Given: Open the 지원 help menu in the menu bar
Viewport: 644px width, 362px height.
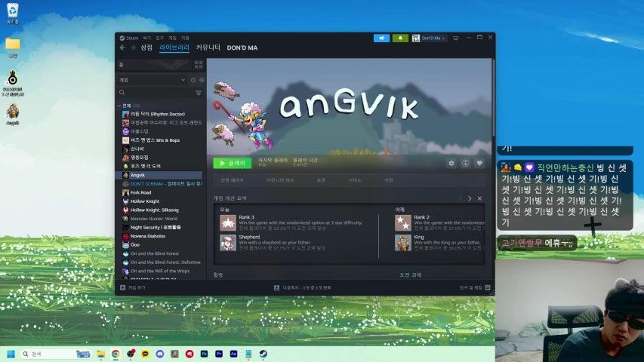Looking at the screenshot, I should [x=185, y=38].
